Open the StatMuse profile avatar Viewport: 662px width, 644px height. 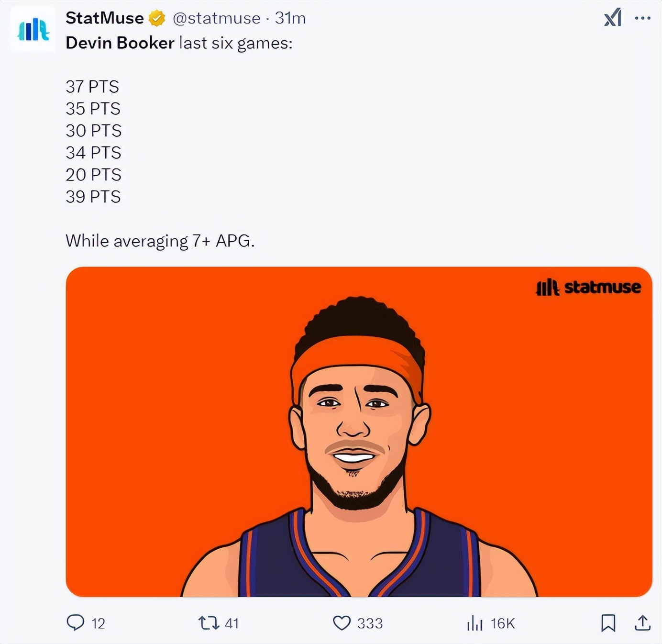pos(33,30)
